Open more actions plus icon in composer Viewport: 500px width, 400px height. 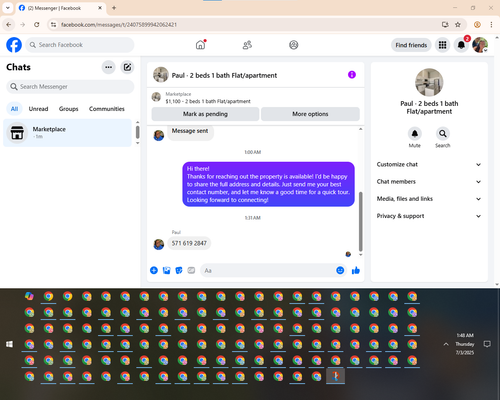click(154, 270)
